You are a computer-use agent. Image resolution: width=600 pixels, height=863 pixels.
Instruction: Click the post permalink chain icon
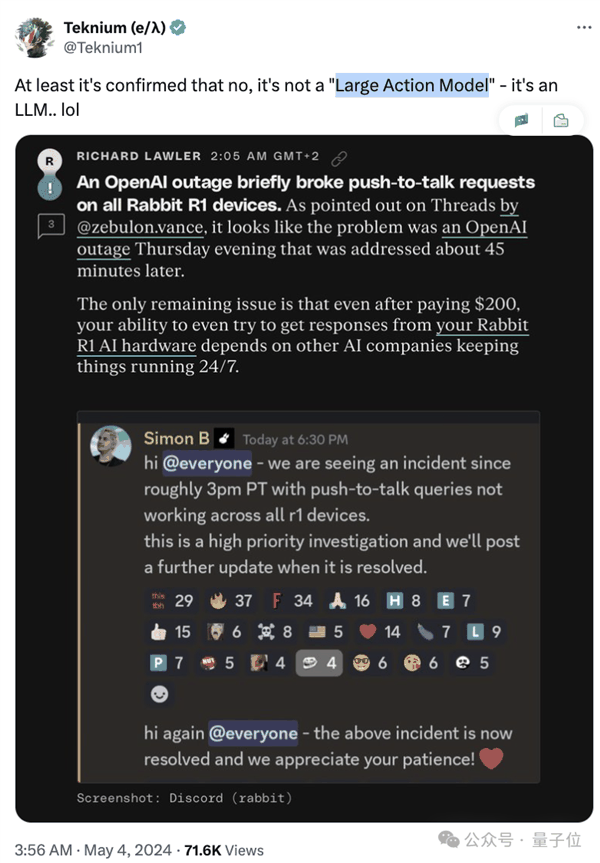(x=339, y=159)
